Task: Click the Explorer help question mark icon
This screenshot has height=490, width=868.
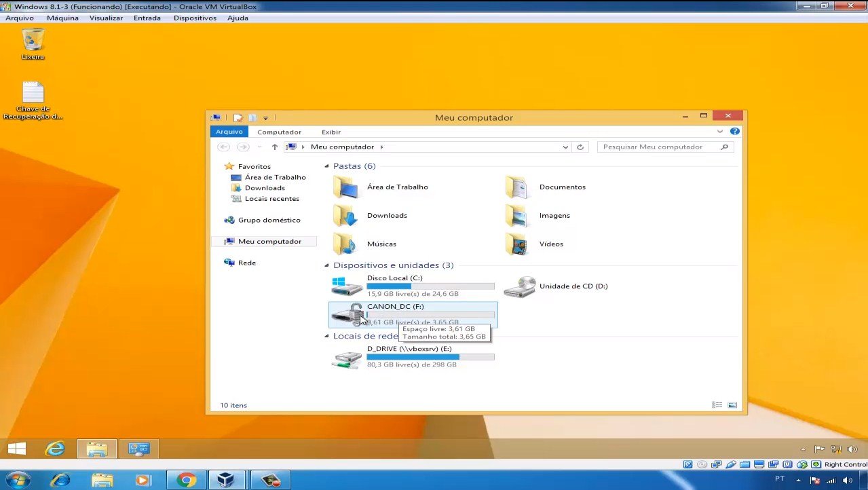Action: pos(734,132)
